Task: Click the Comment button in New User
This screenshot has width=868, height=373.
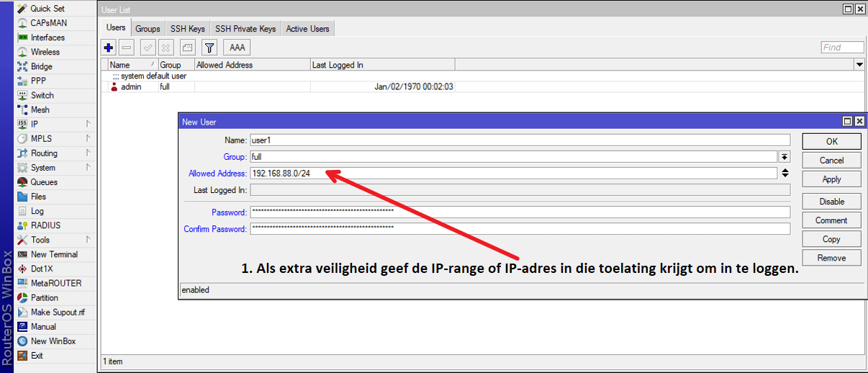Action: click(831, 220)
